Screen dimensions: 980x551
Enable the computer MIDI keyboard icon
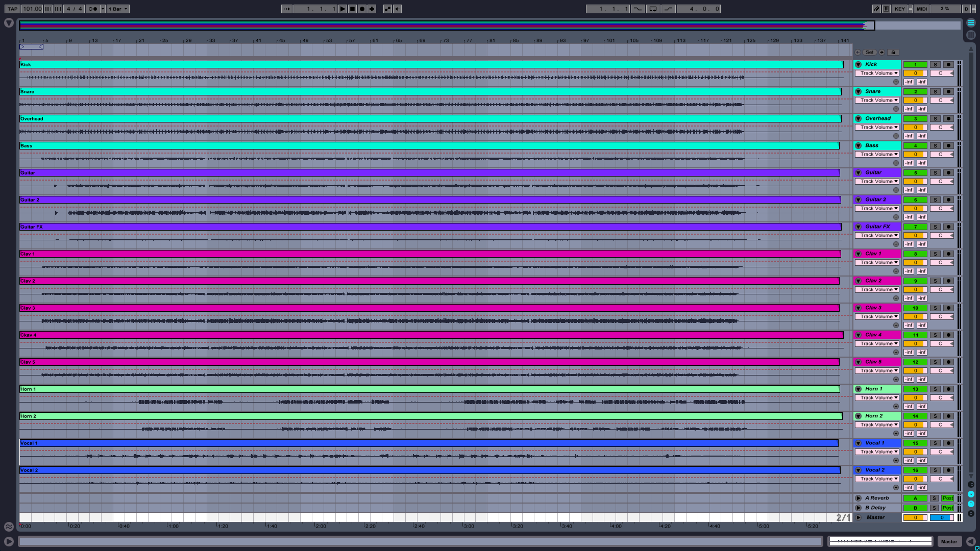click(x=886, y=9)
